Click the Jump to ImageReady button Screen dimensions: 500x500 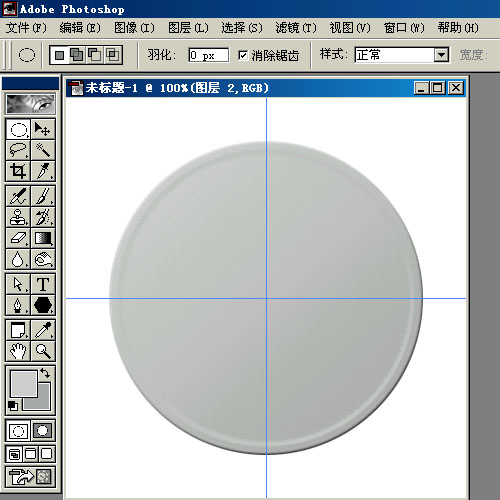click(x=30, y=477)
